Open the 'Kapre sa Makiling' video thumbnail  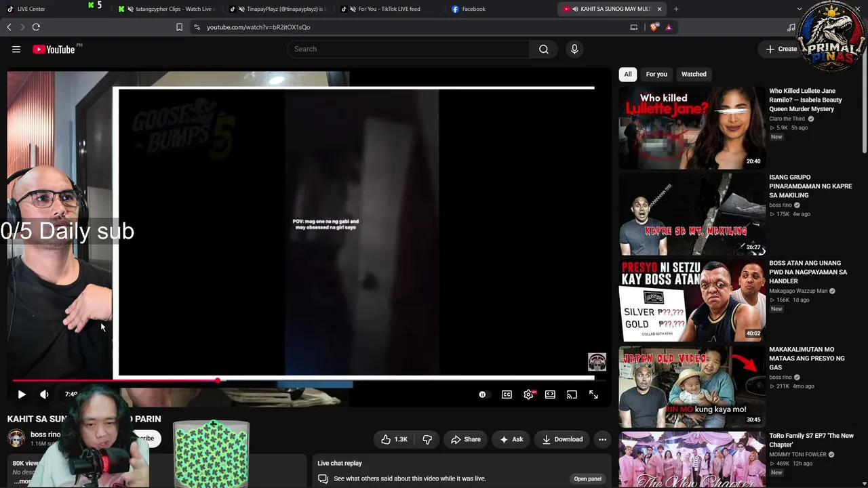[x=692, y=213]
